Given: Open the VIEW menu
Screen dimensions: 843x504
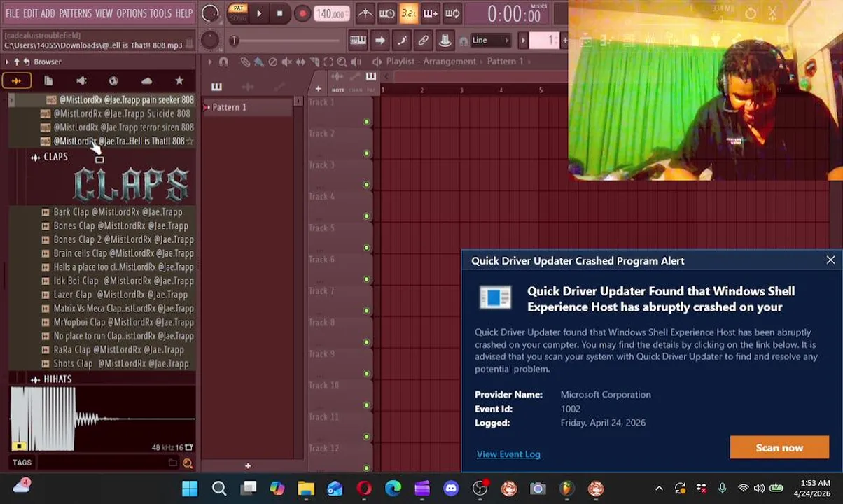Looking at the screenshot, I should tap(104, 13).
